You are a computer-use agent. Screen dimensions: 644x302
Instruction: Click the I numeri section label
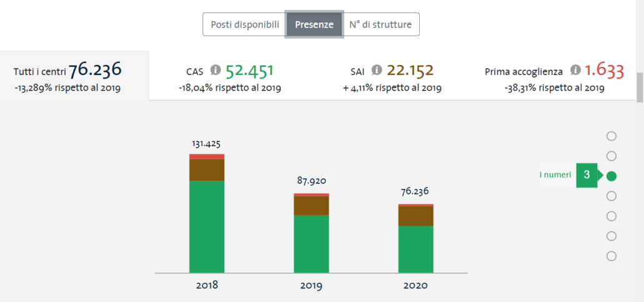click(x=555, y=175)
